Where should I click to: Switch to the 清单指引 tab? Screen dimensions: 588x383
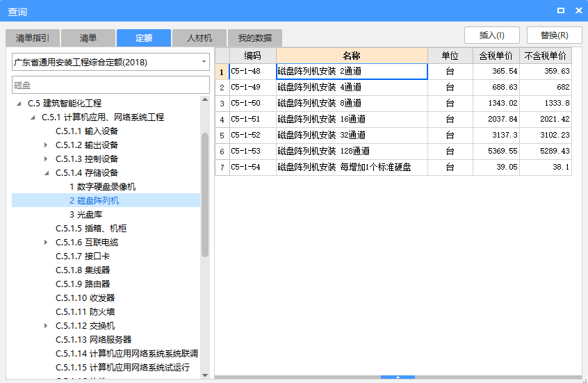tap(33, 38)
